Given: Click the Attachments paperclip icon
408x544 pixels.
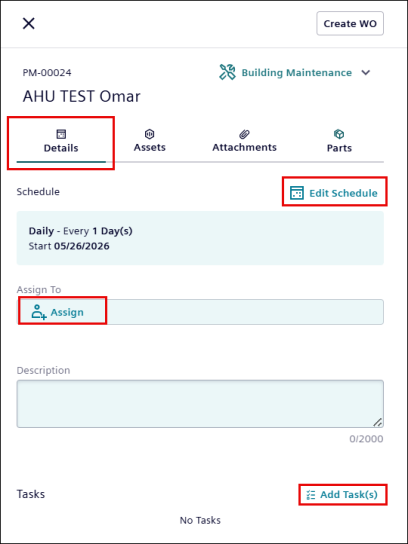Looking at the screenshot, I should tap(244, 134).
